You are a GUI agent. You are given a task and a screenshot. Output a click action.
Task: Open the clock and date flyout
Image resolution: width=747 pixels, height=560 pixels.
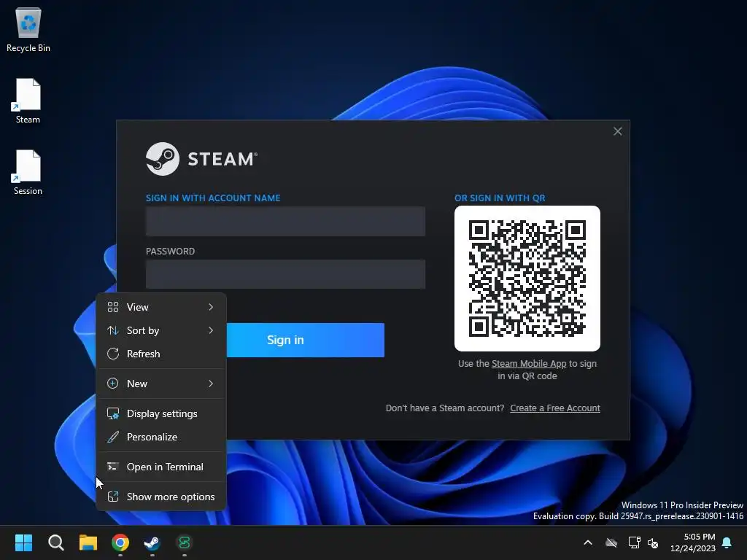(693, 542)
